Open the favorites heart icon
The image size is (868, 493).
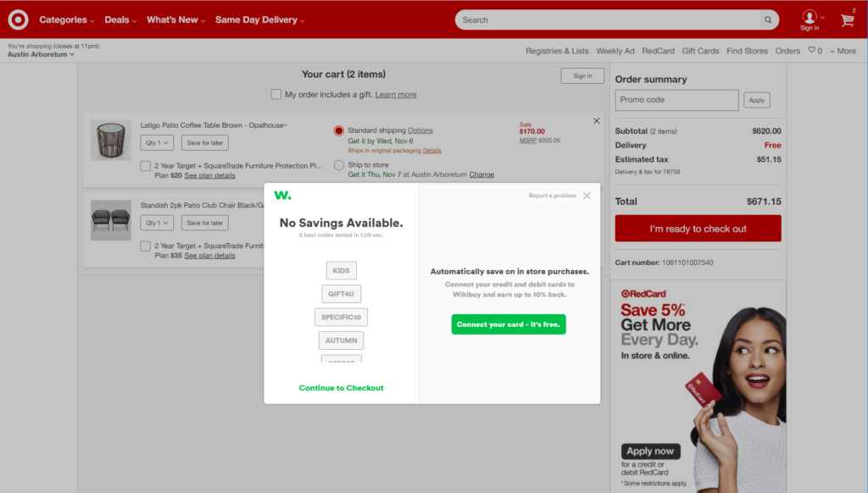click(x=811, y=51)
